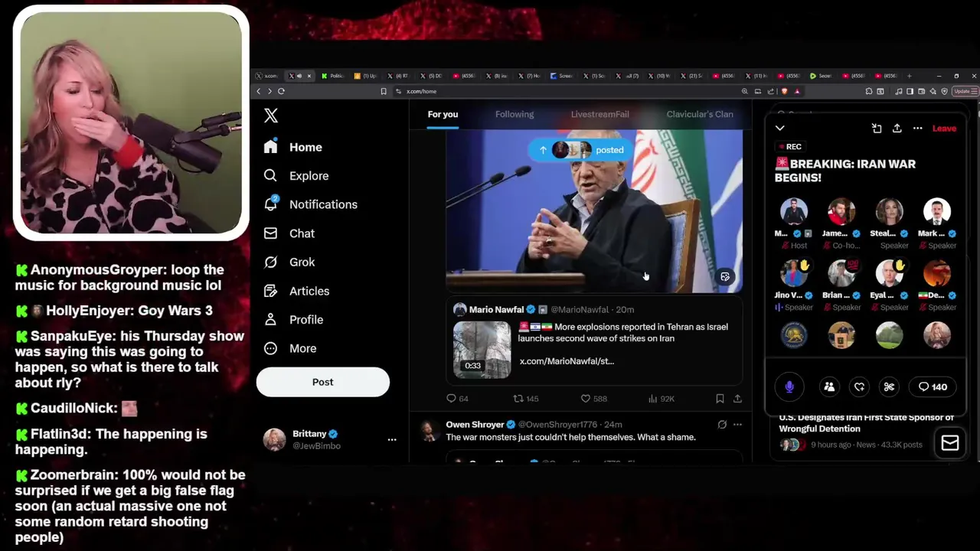Screen dimensions: 980x551
Task: Share the Mario Nawfal quote post
Action: [x=737, y=399]
